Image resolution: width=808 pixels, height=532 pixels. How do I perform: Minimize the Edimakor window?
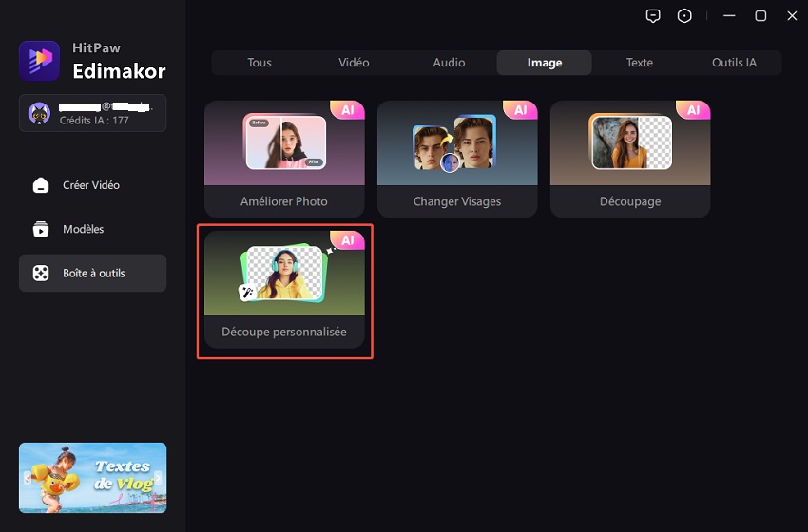(729, 16)
